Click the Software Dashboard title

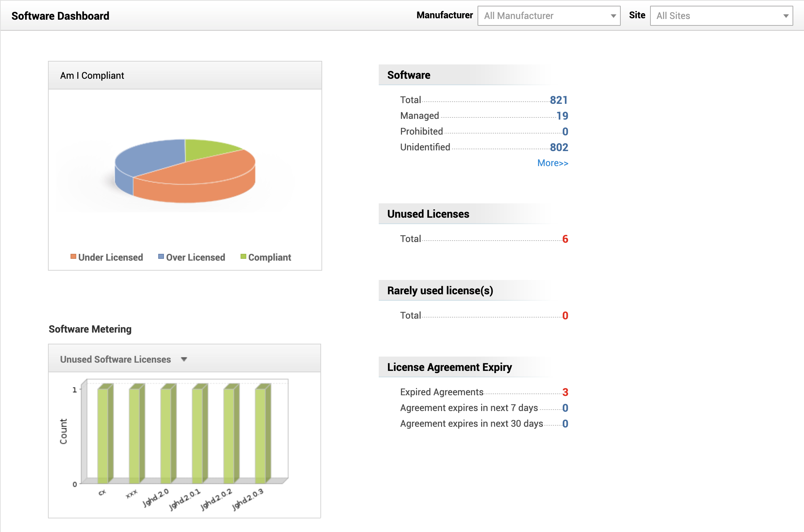coord(60,15)
